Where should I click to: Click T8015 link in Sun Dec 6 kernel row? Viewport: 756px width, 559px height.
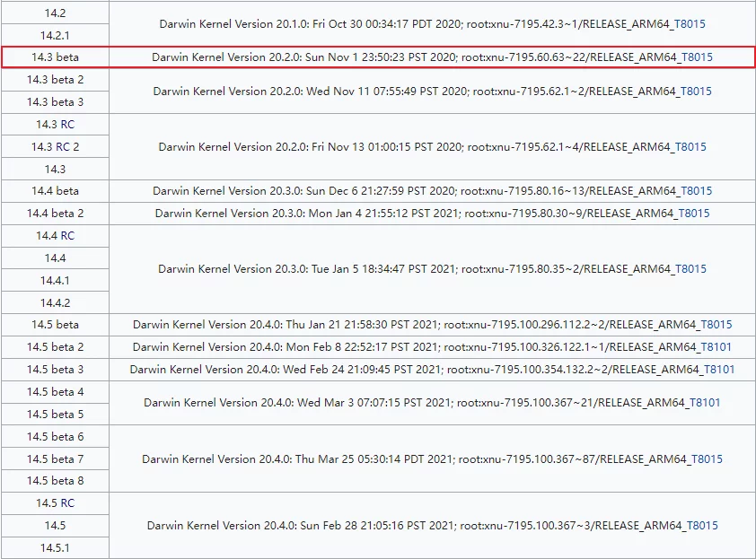pyautogui.click(x=696, y=191)
